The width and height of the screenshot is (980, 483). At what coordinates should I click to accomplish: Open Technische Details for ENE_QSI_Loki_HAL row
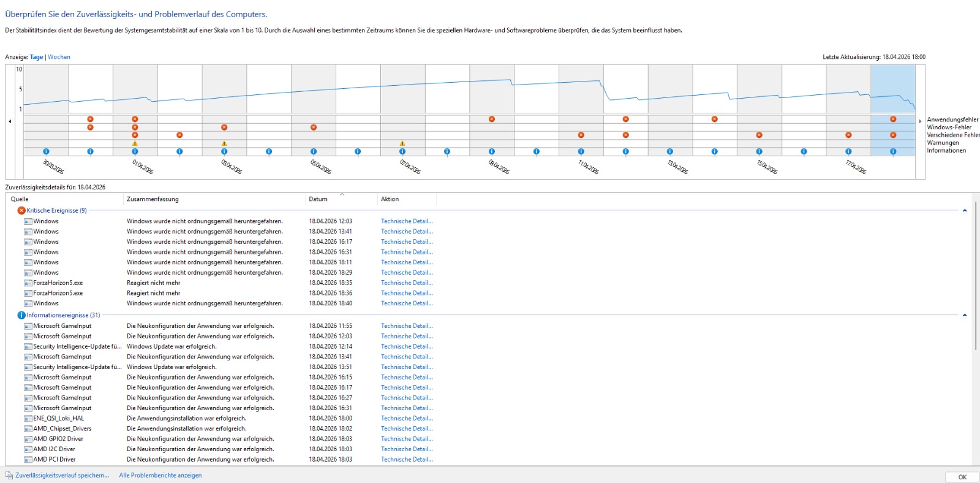point(407,418)
